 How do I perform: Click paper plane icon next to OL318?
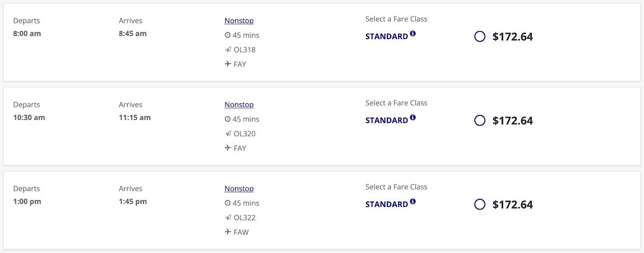point(228,50)
